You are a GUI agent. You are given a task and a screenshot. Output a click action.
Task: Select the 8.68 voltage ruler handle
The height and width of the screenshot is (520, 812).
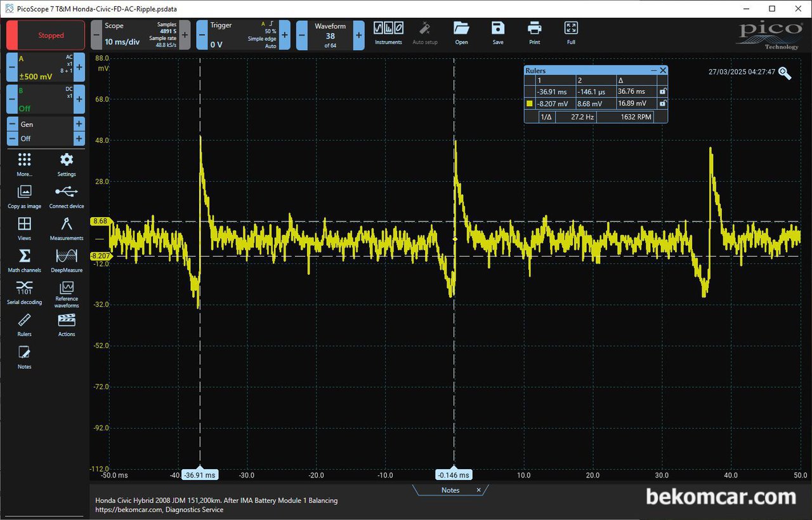pyautogui.click(x=101, y=221)
